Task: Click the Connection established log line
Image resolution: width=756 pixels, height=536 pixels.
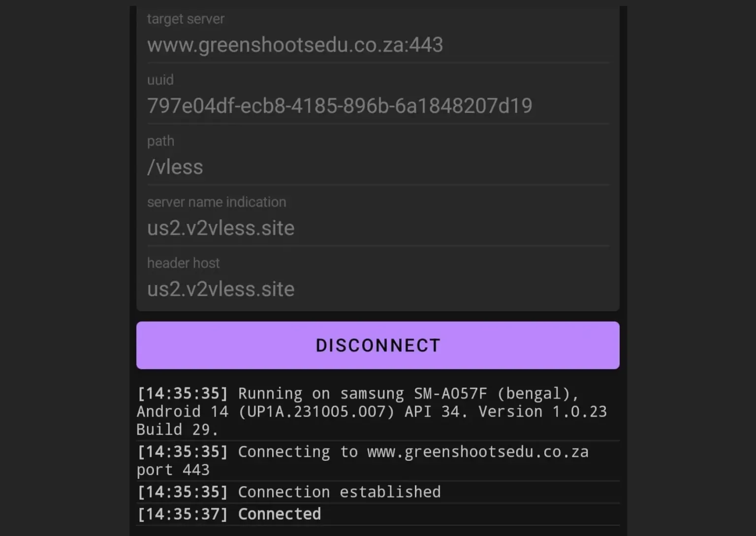Action: tap(339, 492)
